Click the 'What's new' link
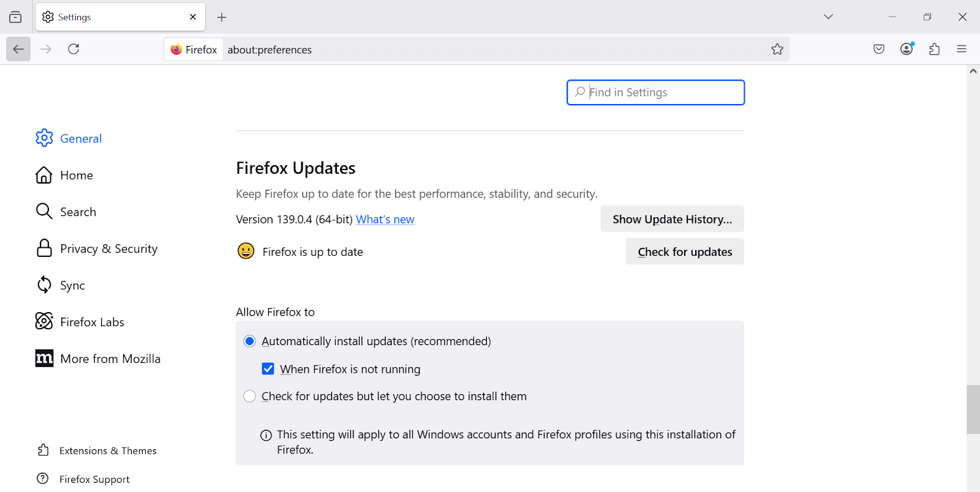Viewport: 980px width, 492px height. click(x=385, y=219)
